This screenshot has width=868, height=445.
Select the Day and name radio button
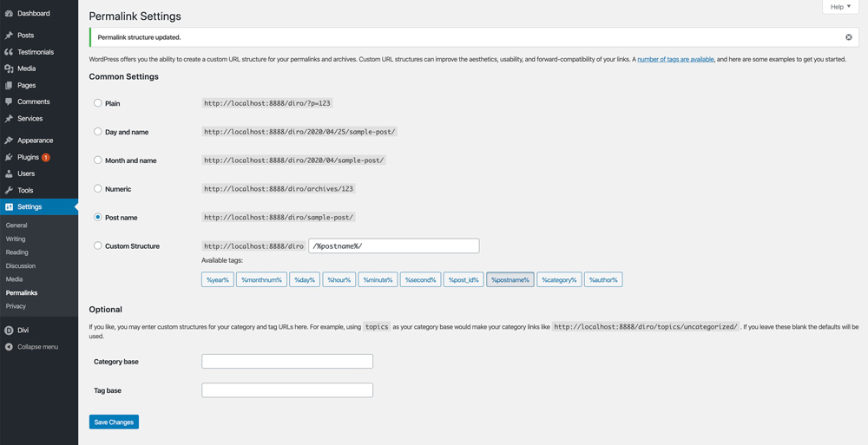98,132
